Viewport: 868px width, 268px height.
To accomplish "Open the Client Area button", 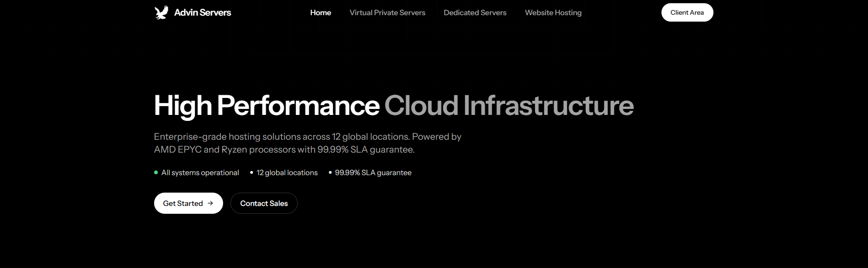I will coord(687,12).
